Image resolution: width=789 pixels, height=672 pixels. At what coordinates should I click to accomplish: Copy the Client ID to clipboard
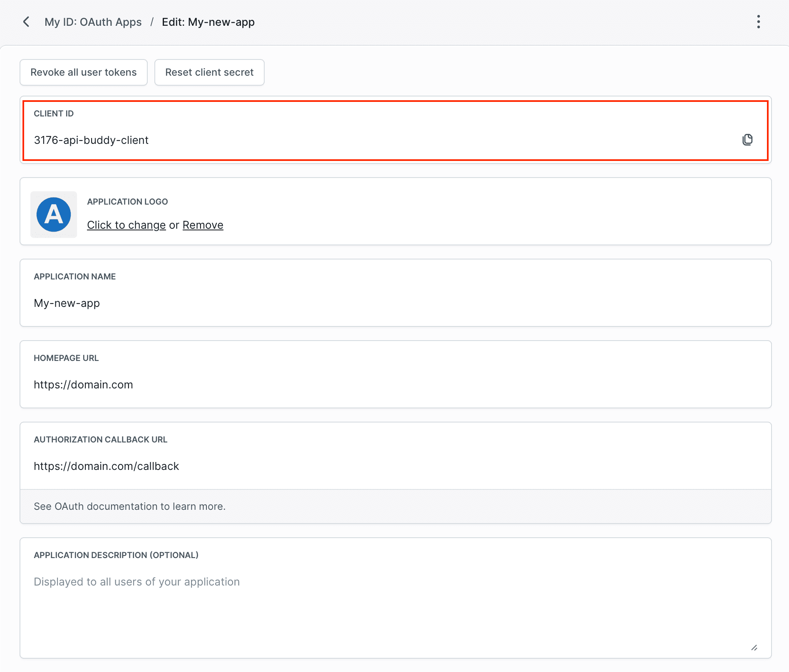(x=747, y=140)
